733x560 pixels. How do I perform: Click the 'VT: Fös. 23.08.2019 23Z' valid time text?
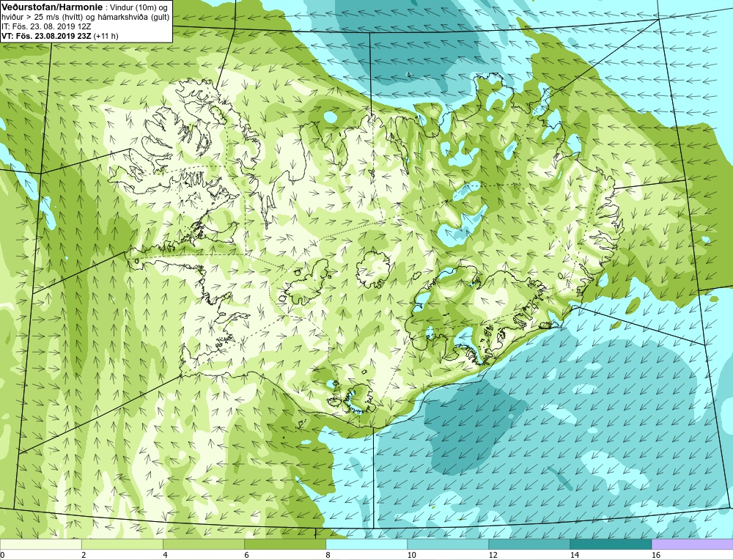tap(47, 35)
